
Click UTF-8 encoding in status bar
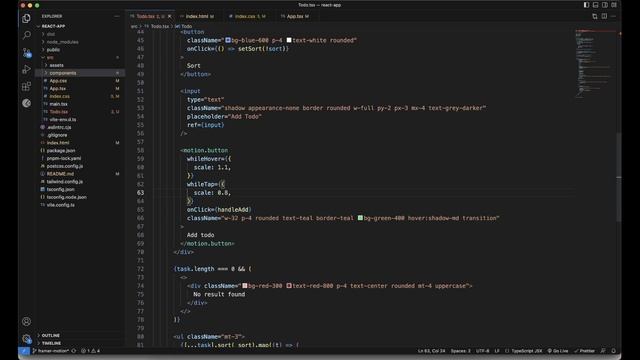(482, 351)
